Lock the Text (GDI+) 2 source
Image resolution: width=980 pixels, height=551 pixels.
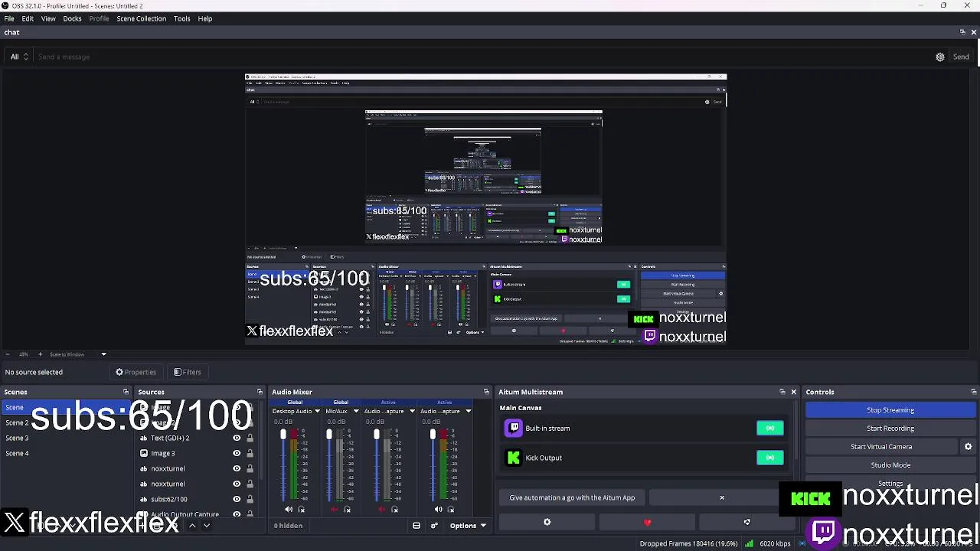[250, 439]
